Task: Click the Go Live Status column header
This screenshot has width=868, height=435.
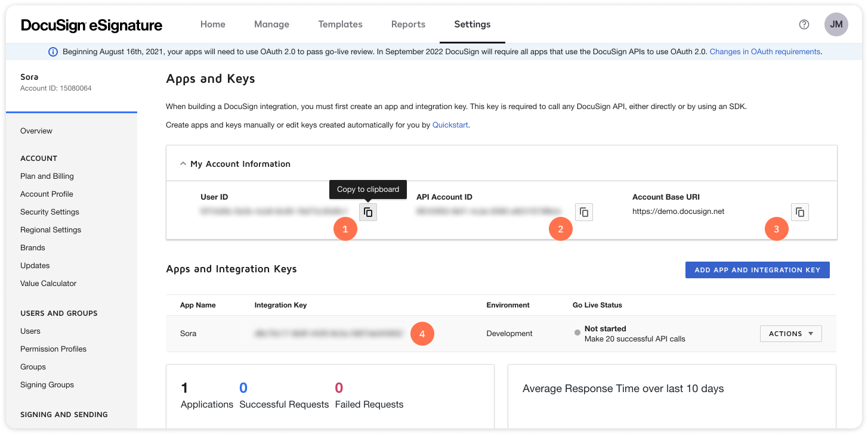Action: [597, 305]
